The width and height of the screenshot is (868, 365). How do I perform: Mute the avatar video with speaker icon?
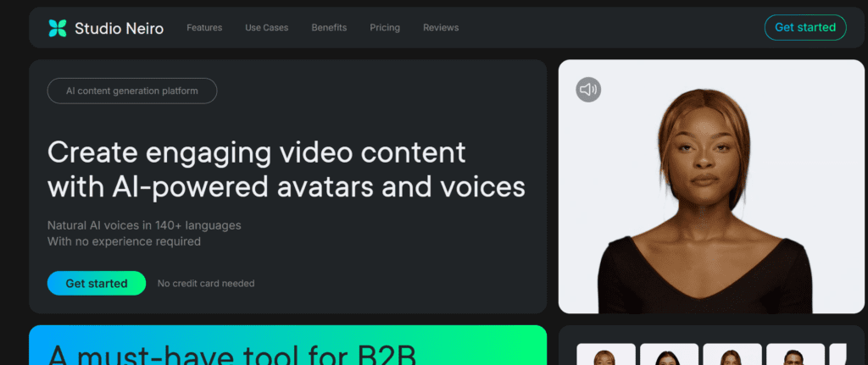click(588, 90)
